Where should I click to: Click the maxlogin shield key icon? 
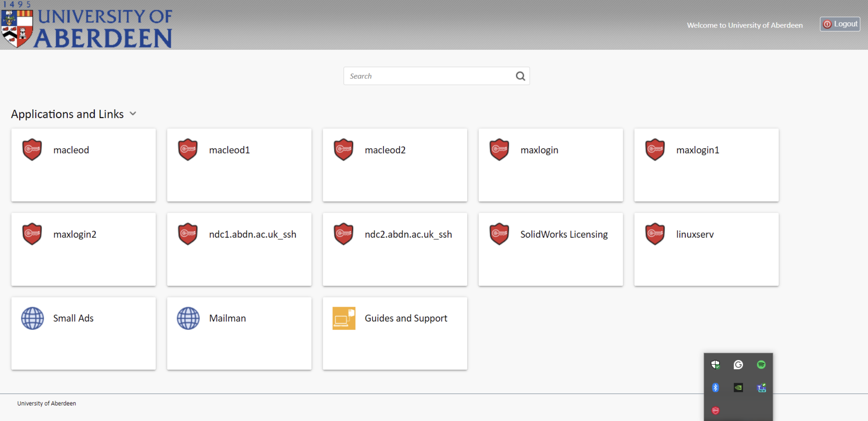pyautogui.click(x=499, y=150)
